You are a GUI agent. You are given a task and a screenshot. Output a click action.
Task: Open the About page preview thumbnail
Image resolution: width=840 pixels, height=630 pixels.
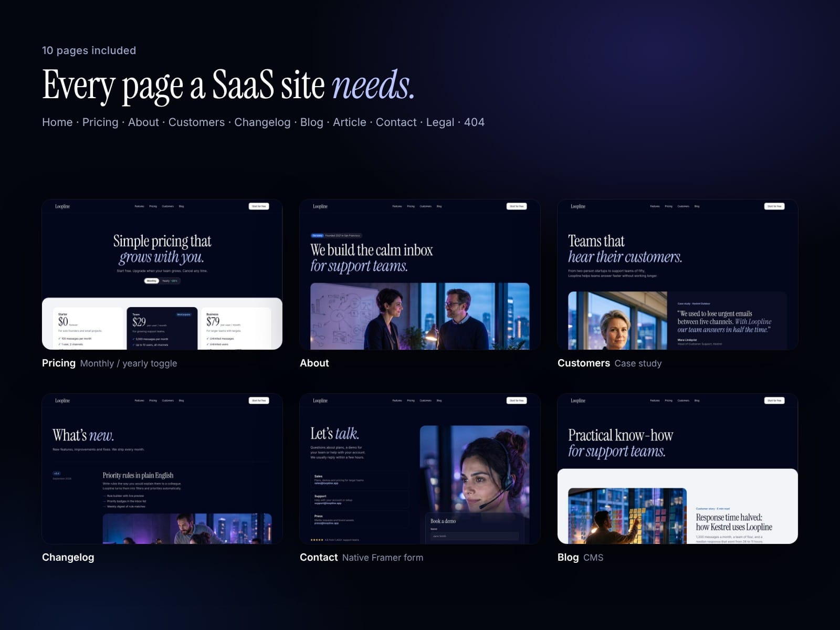click(420, 275)
